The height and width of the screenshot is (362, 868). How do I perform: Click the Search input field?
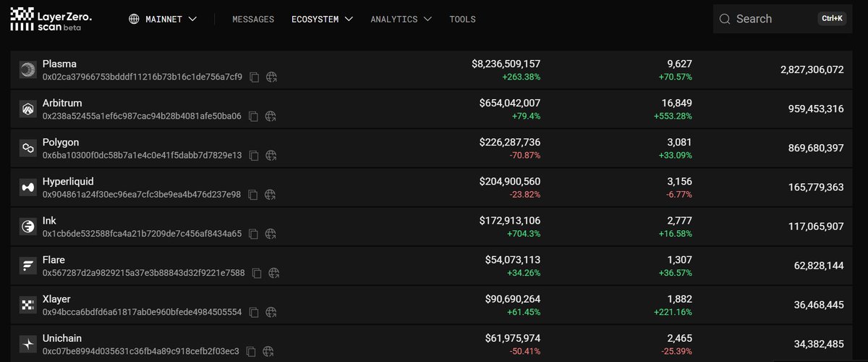coord(774,19)
